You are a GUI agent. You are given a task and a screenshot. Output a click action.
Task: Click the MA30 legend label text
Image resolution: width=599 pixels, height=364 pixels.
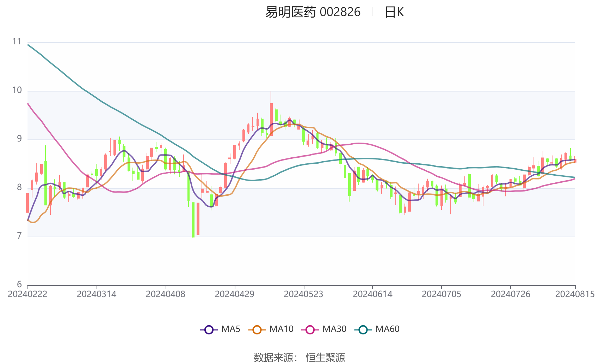(x=334, y=329)
